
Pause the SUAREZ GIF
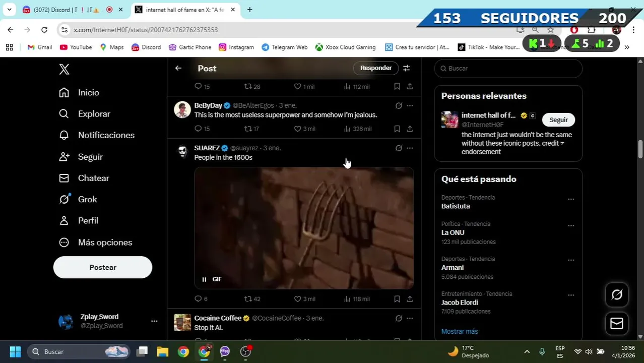pyautogui.click(x=204, y=279)
